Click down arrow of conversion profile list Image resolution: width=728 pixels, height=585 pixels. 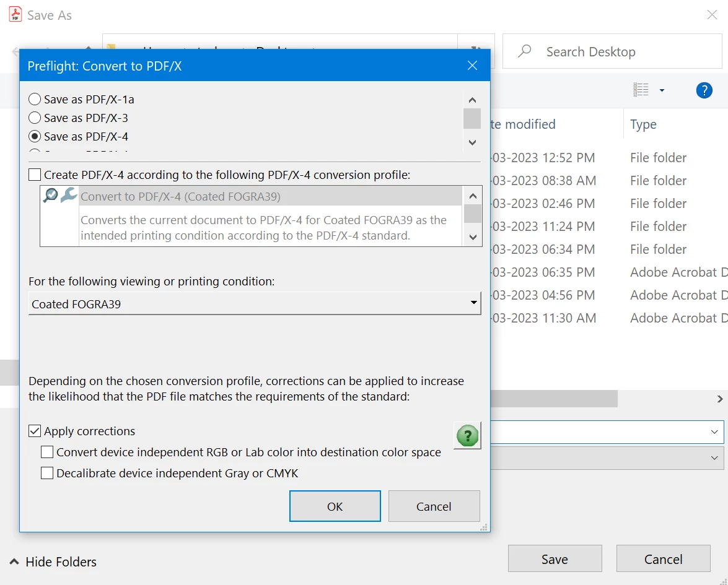pos(473,237)
